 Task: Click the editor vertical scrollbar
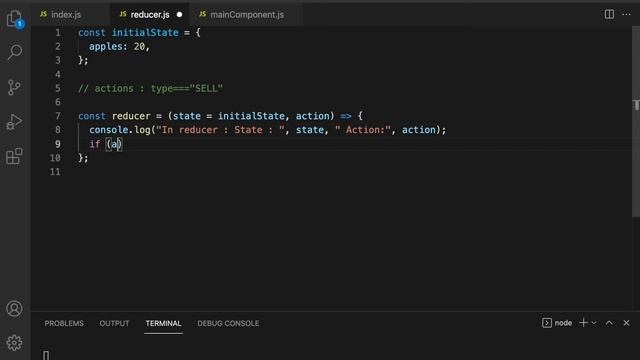pos(636,122)
